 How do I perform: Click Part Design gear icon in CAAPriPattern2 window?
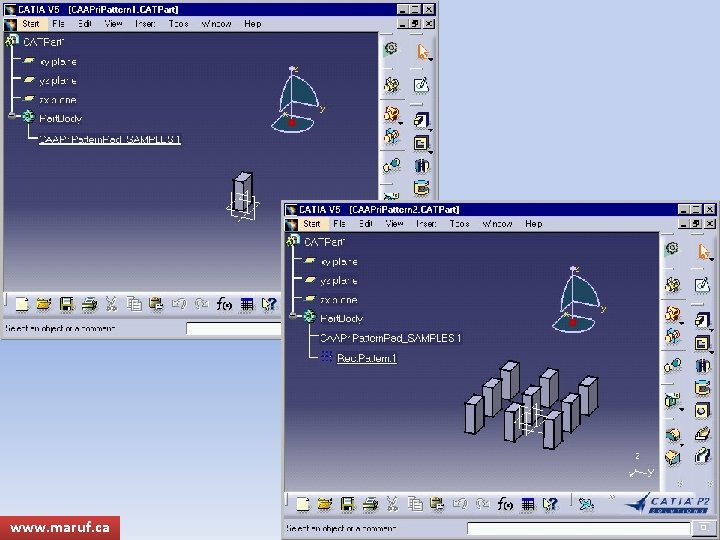tap(672, 248)
